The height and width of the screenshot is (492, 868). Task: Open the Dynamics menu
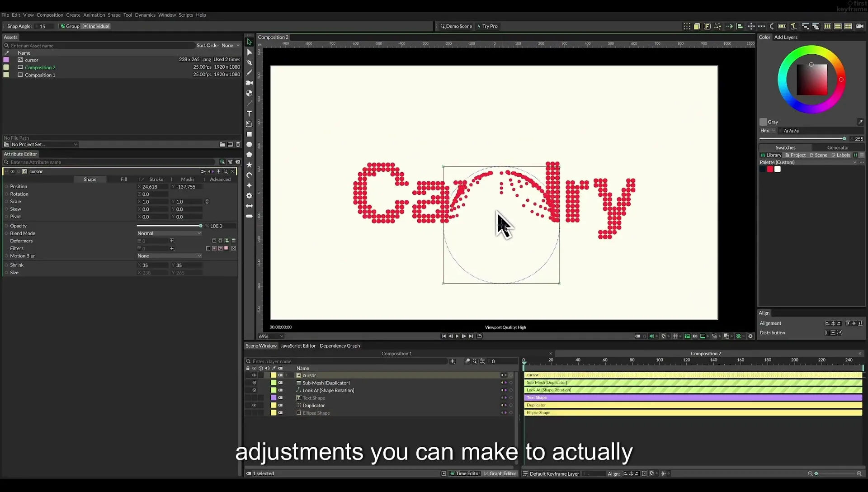click(145, 15)
